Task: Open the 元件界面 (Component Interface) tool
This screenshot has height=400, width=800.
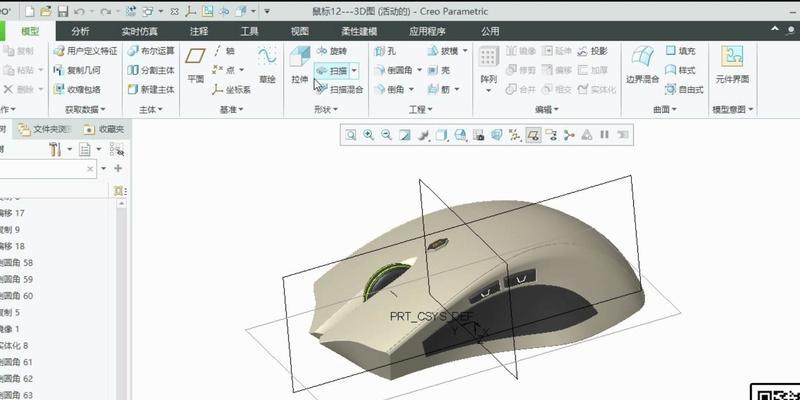Action: tap(732, 66)
